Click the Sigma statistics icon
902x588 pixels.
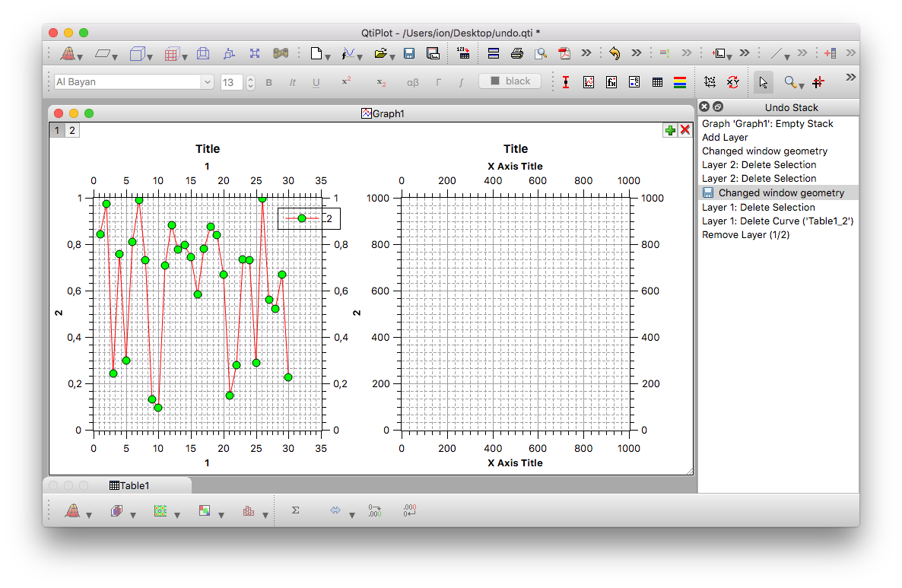[x=295, y=511]
